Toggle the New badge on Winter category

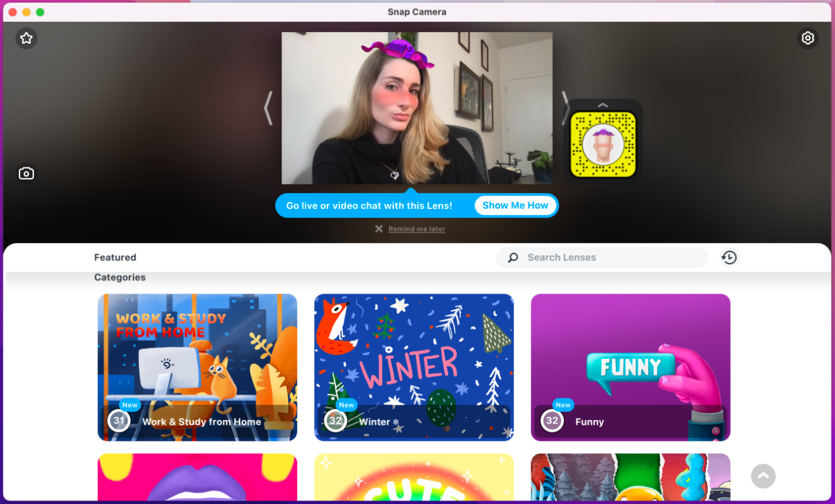pyautogui.click(x=345, y=405)
